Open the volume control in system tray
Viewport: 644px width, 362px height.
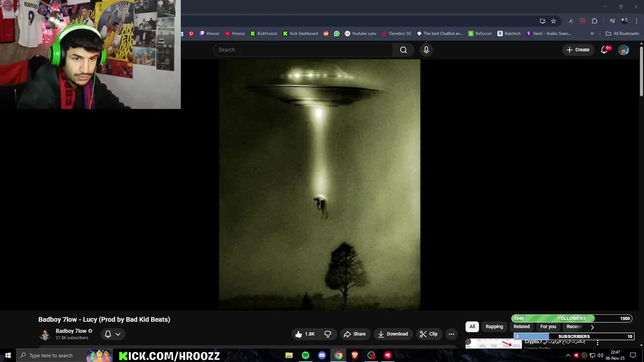[x=600, y=355]
